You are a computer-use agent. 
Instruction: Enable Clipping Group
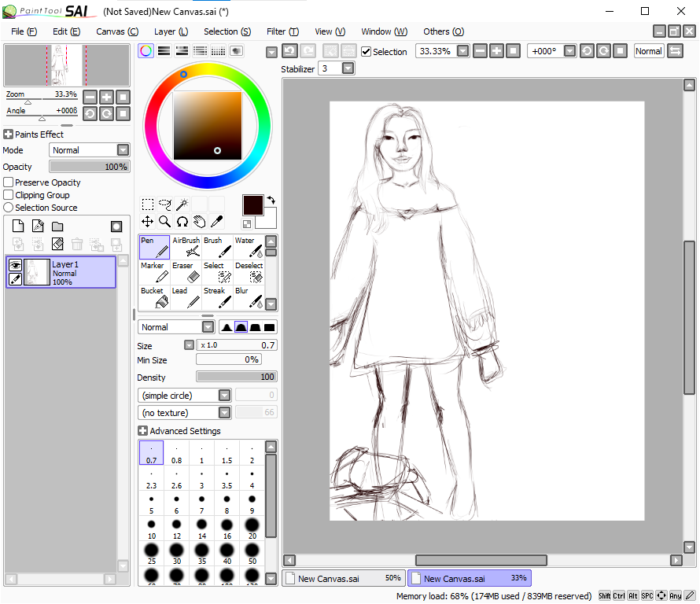[x=8, y=194]
